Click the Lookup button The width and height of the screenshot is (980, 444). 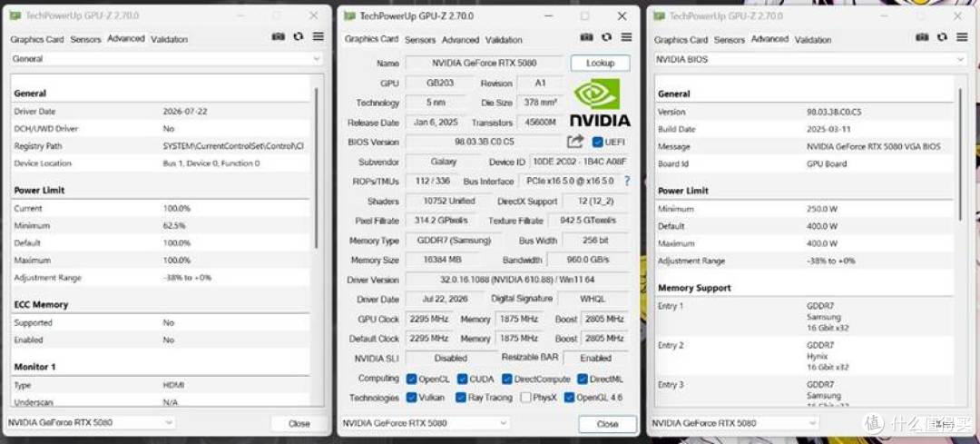coord(600,64)
